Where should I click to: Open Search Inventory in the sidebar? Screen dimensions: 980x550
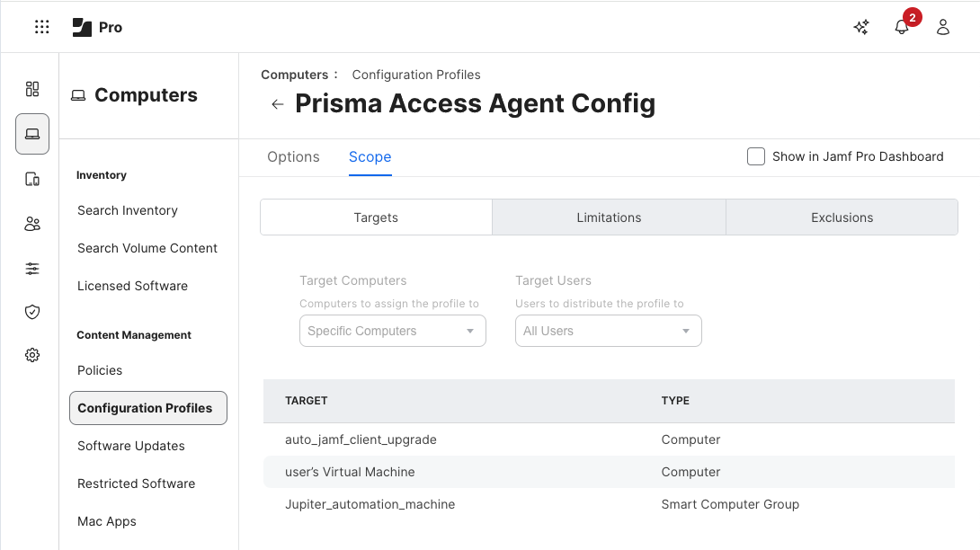(128, 210)
